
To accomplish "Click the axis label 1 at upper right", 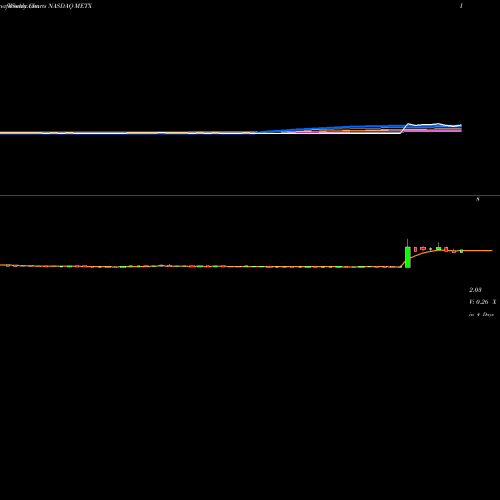I will pyautogui.click(x=461, y=6).
